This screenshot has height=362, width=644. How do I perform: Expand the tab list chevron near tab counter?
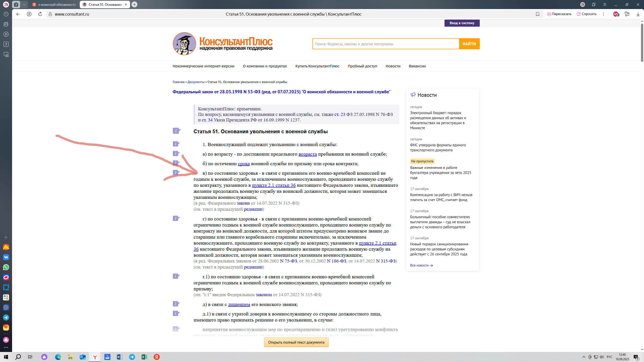[x=24, y=5]
